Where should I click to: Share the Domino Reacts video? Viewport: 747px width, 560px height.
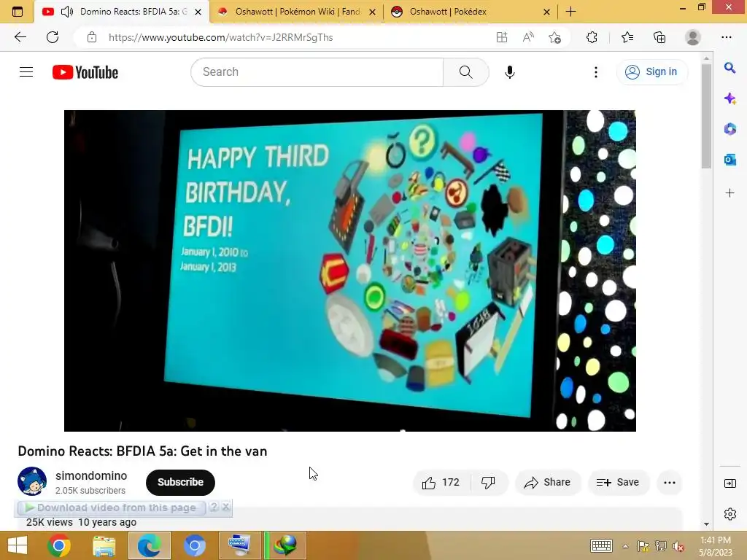coord(547,483)
